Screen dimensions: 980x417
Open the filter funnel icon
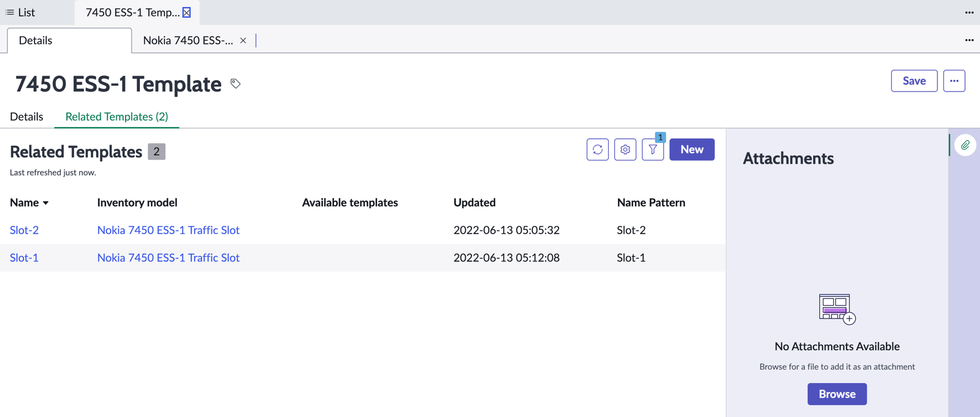[653, 150]
